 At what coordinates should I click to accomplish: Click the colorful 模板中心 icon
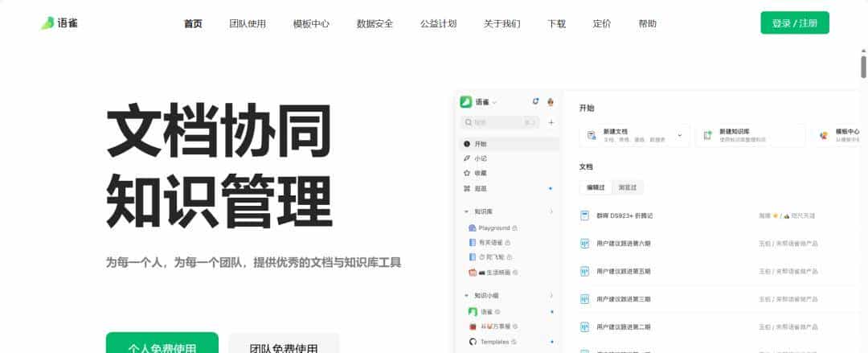(x=824, y=135)
